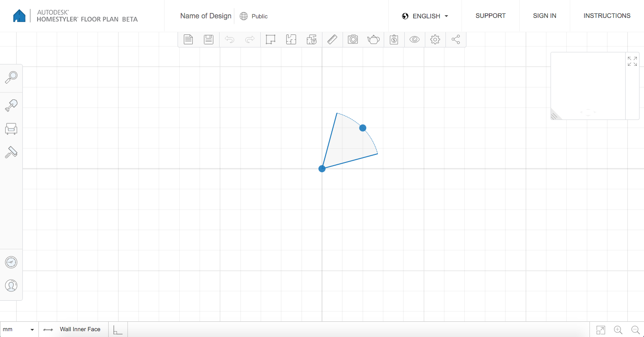This screenshot has height=337, width=644.
Task: Save the design with floppy disk icon
Action: pos(208,39)
